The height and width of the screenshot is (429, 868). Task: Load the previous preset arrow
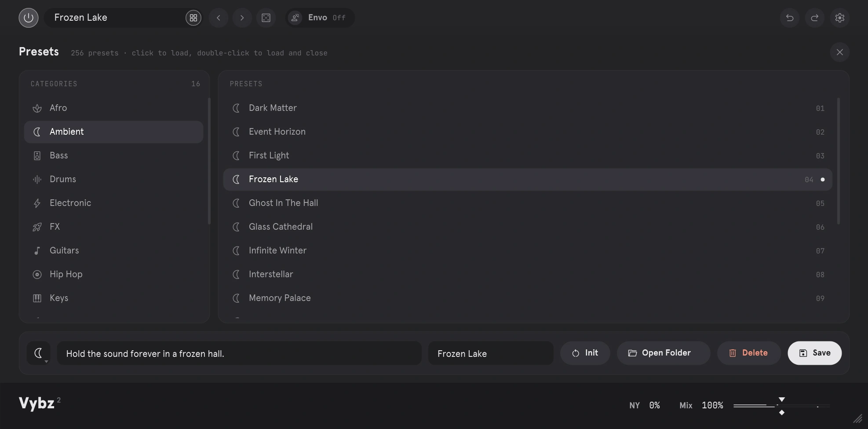(x=219, y=18)
